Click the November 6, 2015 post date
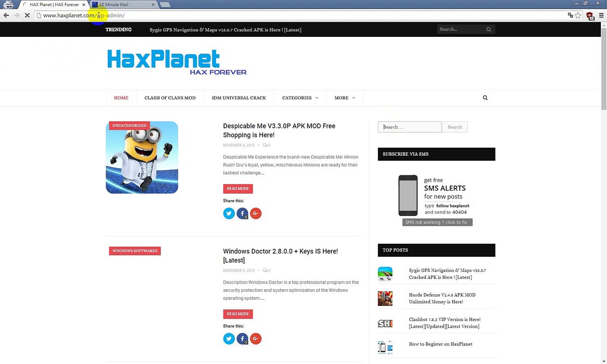This screenshot has height=364, width=607. pos(239,145)
